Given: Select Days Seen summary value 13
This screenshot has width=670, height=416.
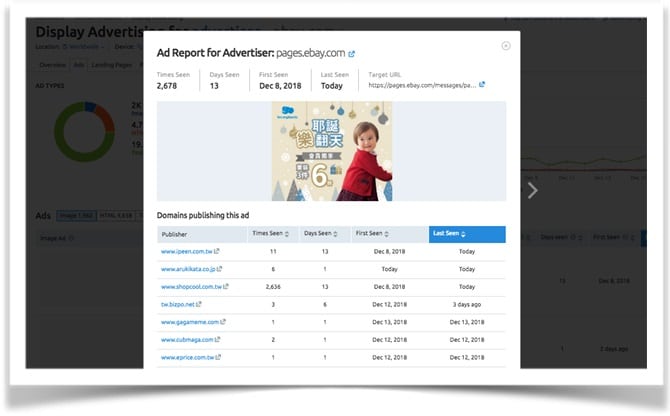Looking at the screenshot, I should pos(214,86).
